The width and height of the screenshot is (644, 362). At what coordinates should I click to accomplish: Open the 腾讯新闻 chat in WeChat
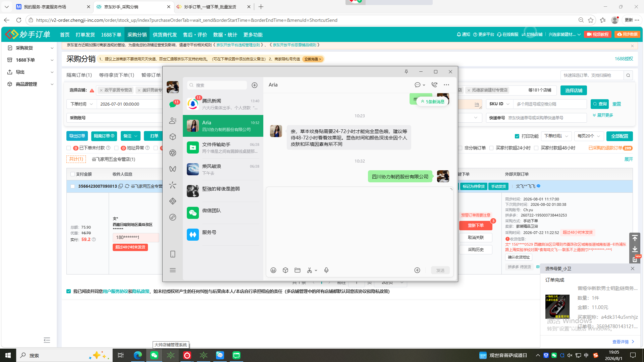point(223,104)
